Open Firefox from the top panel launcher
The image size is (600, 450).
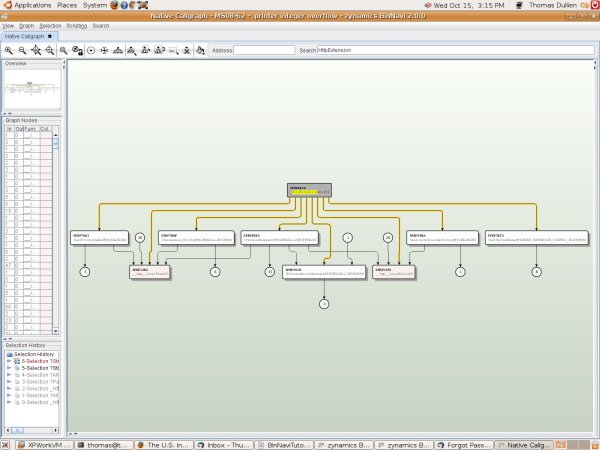(117, 5)
